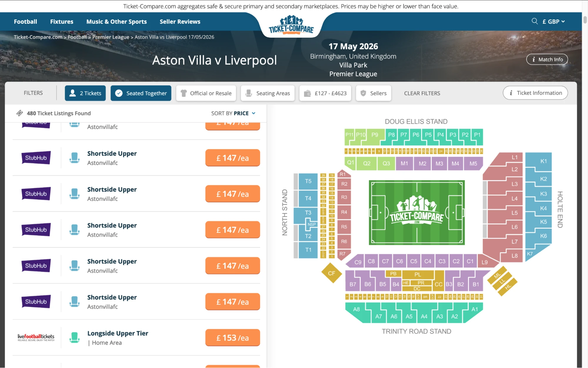Toggle the £127 - £4623 price filter
Screen dimensions: 588x368
[x=325, y=93]
